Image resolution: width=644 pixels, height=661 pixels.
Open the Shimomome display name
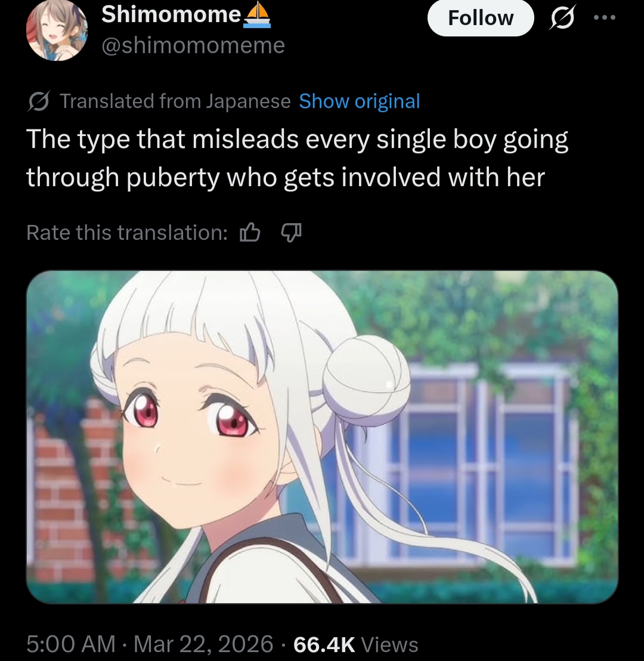pyautogui.click(x=171, y=15)
